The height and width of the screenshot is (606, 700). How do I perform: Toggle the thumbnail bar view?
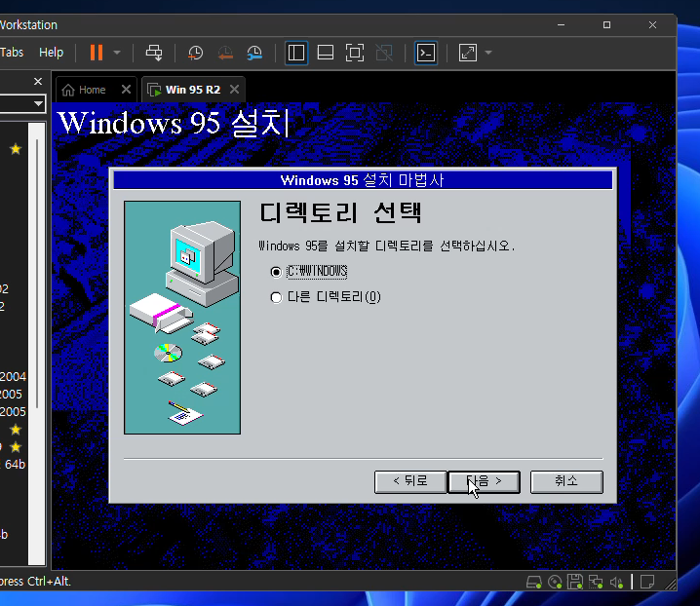point(326,53)
